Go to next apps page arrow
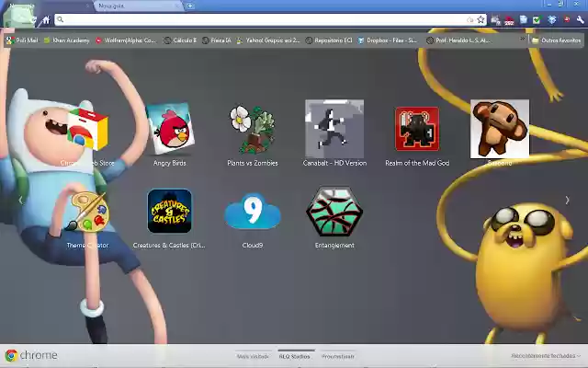The image size is (588, 368). pyautogui.click(x=568, y=201)
